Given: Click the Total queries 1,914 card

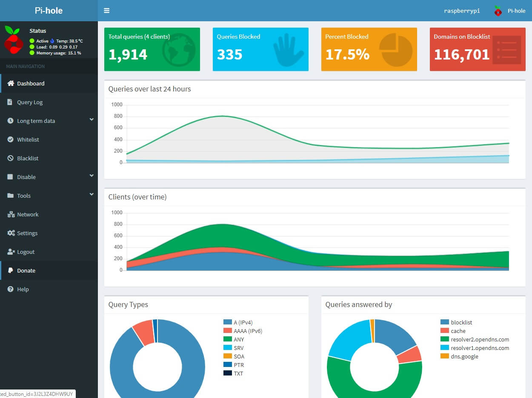Looking at the screenshot, I should click(152, 49).
